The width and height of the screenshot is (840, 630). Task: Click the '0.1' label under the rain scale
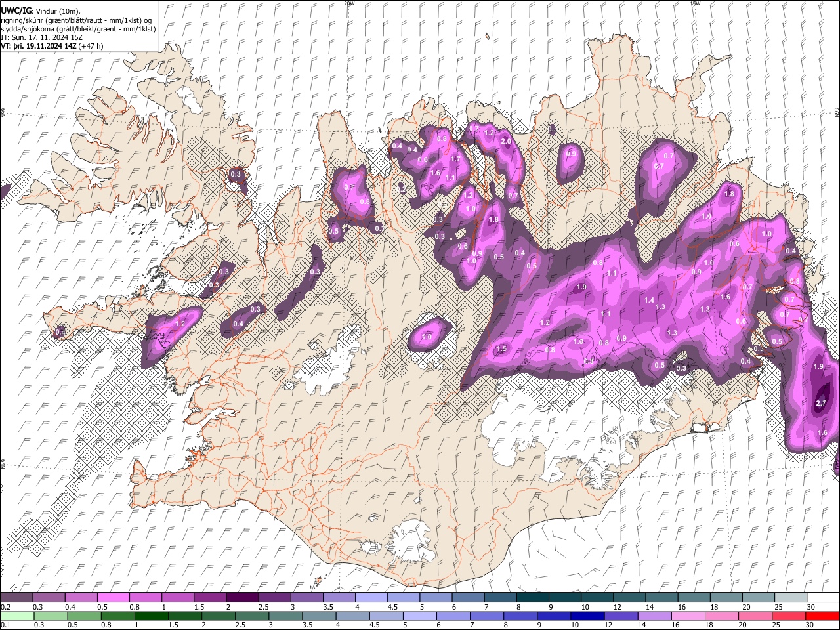pyautogui.click(x=5, y=625)
